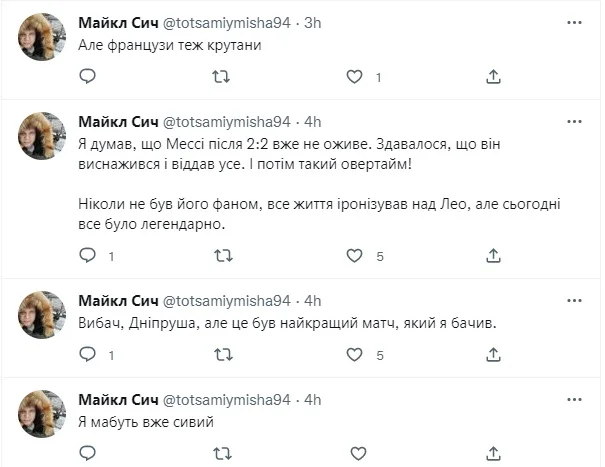Click the avatar beside the 'Я мабуть вже сивий' tweet
Screen dimensions: 605x467
tap(42, 412)
